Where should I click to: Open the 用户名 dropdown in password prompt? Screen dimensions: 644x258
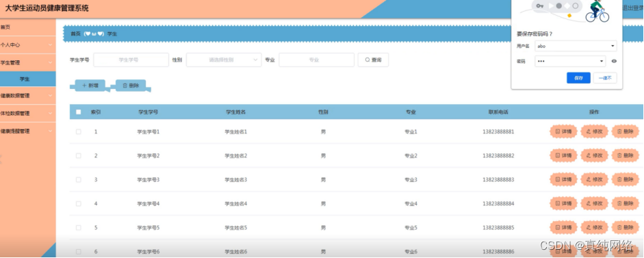coord(576,46)
